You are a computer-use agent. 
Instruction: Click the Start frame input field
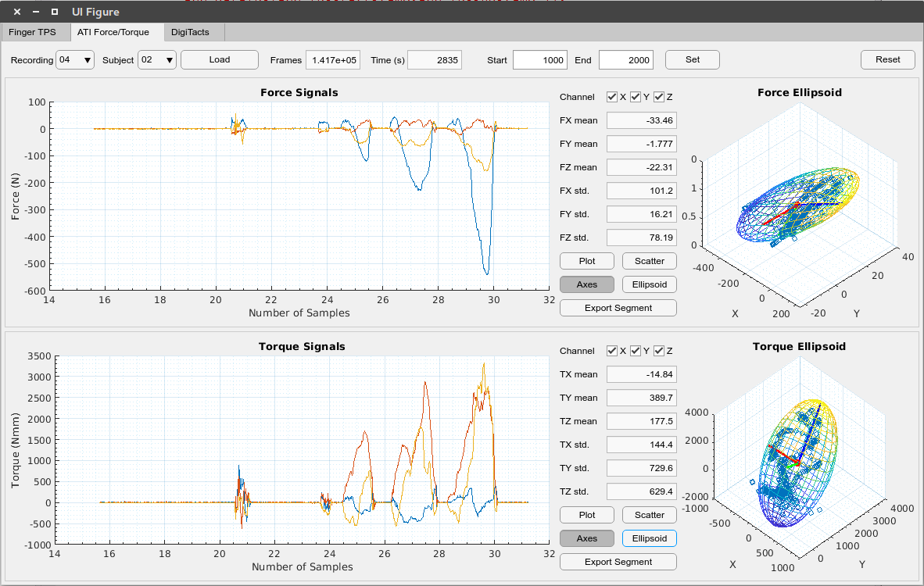click(x=539, y=59)
